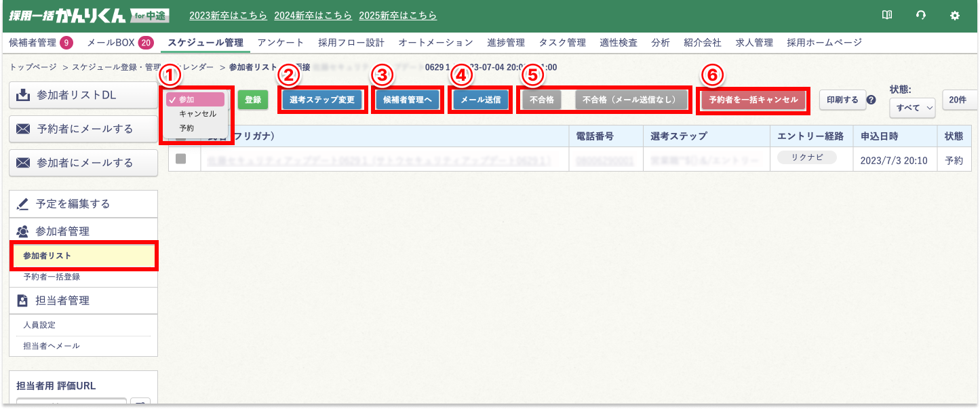This screenshot has height=409, width=980.
Task: Toggle the select-all checkbox in table header
Action: coord(181,136)
